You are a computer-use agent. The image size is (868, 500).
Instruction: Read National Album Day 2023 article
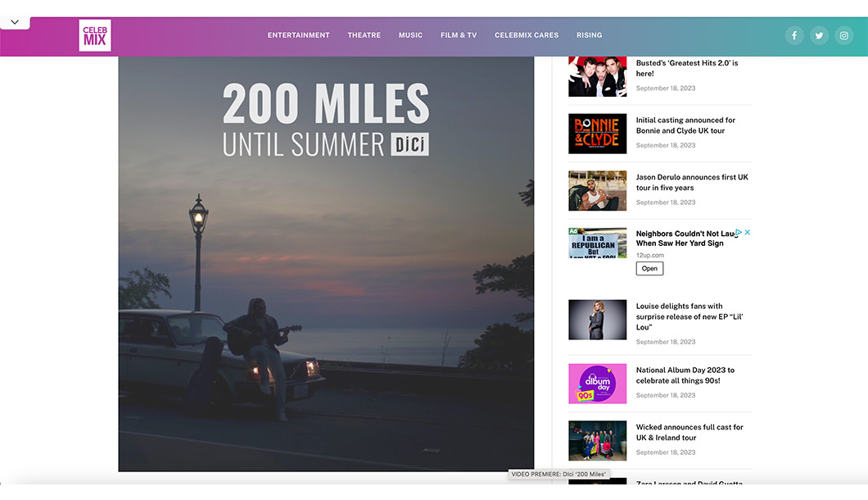click(x=685, y=375)
